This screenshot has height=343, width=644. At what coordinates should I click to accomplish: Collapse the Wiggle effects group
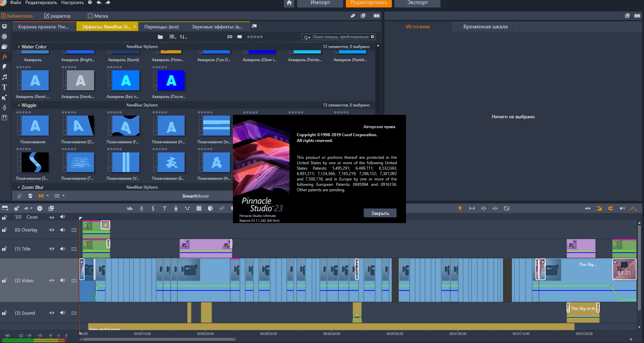19,105
